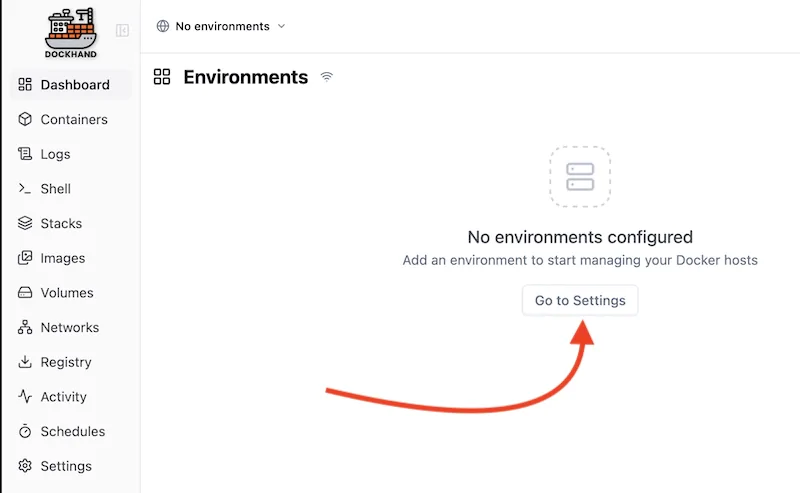Click the Activity pulse icon
Image resolution: width=800 pixels, height=493 pixels.
coord(25,397)
